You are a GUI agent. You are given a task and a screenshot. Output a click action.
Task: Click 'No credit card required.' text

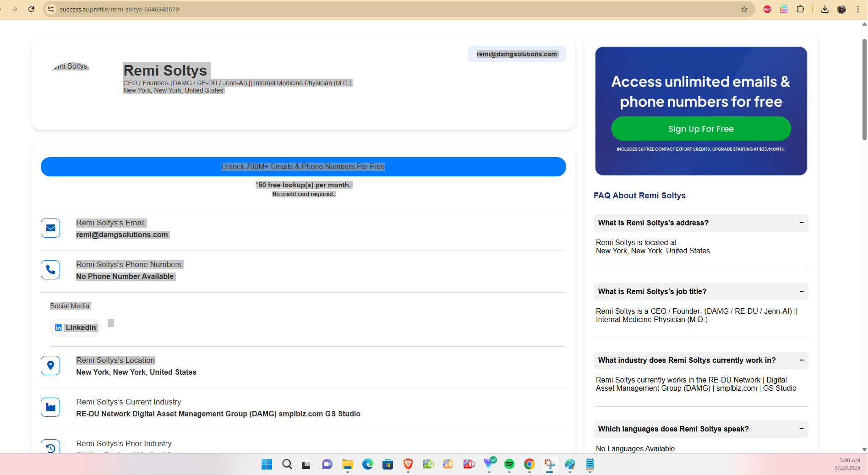click(x=303, y=194)
